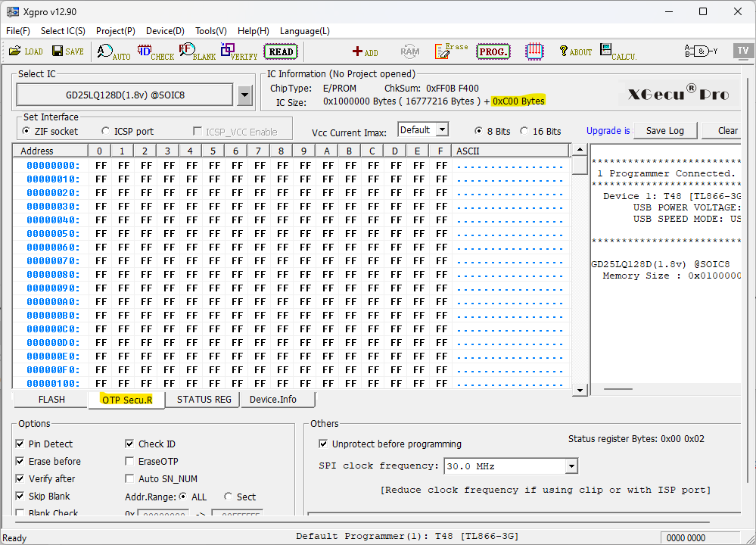Click the Save Log button
This screenshot has height=545, width=756.
(665, 131)
